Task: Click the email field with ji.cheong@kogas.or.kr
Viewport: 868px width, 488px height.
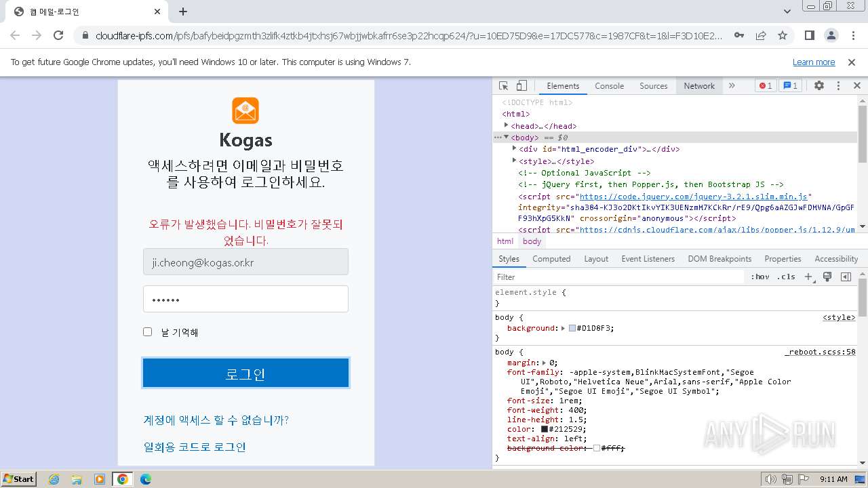Action: point(245,262)
